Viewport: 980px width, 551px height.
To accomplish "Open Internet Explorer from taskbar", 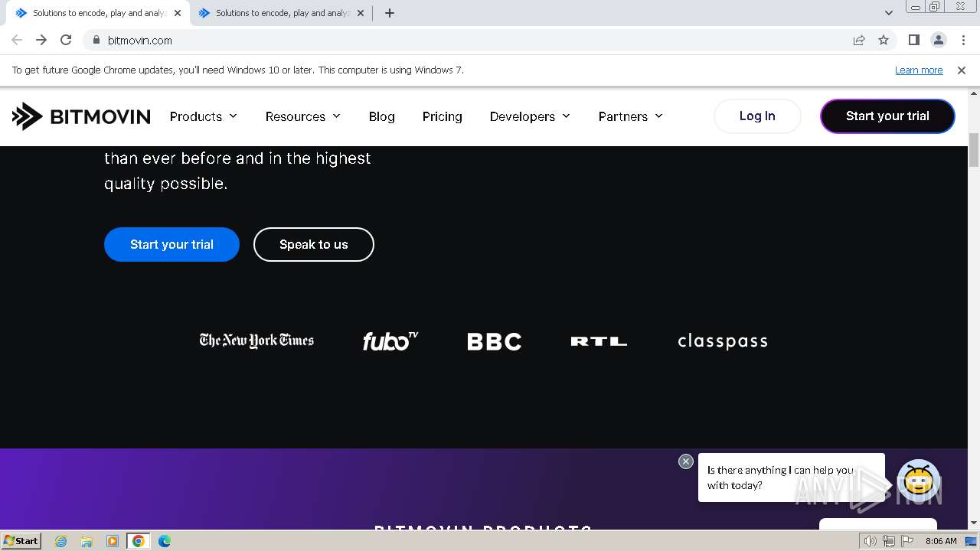I will point(61,541).
